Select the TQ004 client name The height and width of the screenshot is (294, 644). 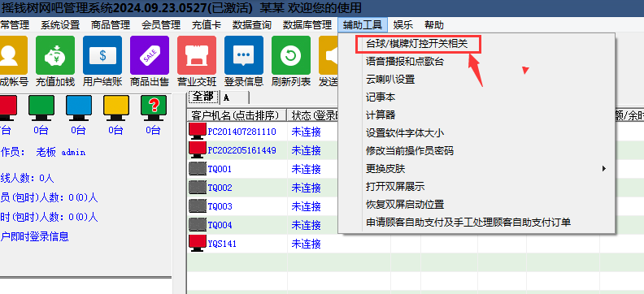click(x=220, y=226)
